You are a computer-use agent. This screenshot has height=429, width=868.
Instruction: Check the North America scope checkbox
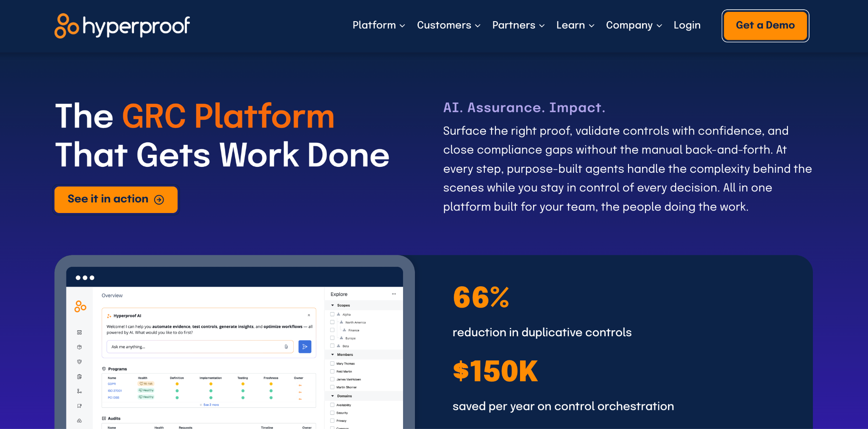332,322
